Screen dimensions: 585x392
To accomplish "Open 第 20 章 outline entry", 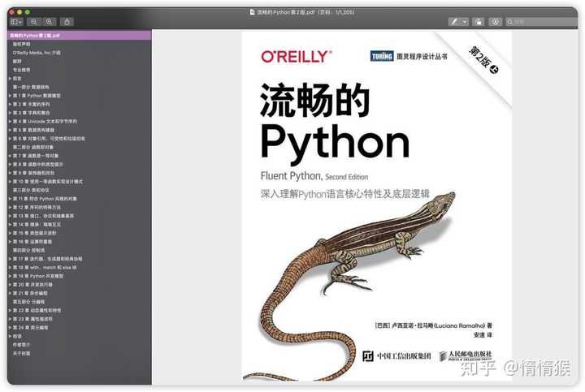I will point(32,284).
